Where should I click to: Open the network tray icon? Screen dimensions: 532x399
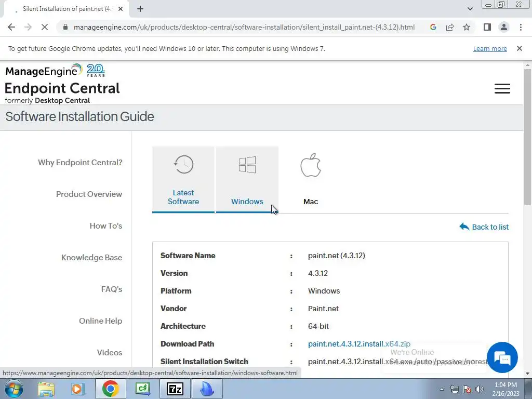coord(454,390)
